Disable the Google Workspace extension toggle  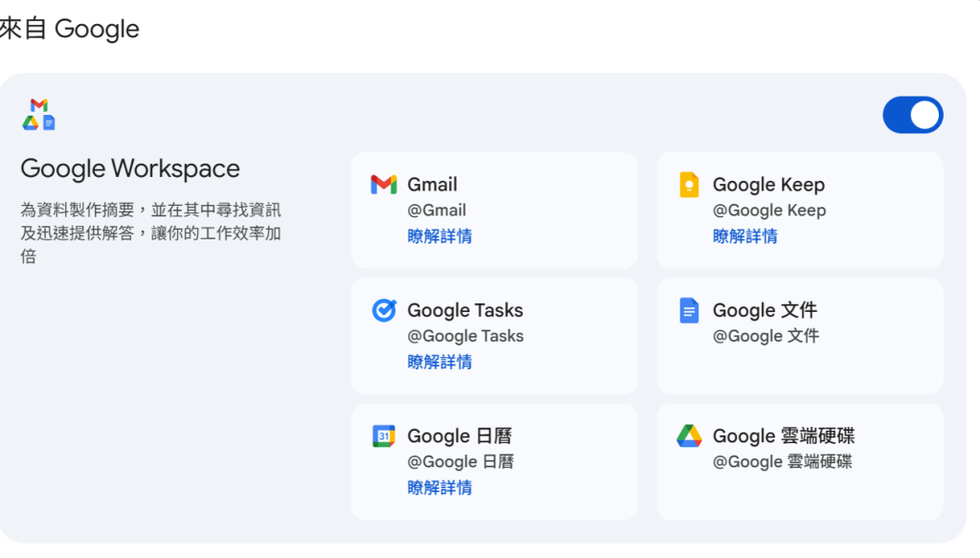point(912,115)
